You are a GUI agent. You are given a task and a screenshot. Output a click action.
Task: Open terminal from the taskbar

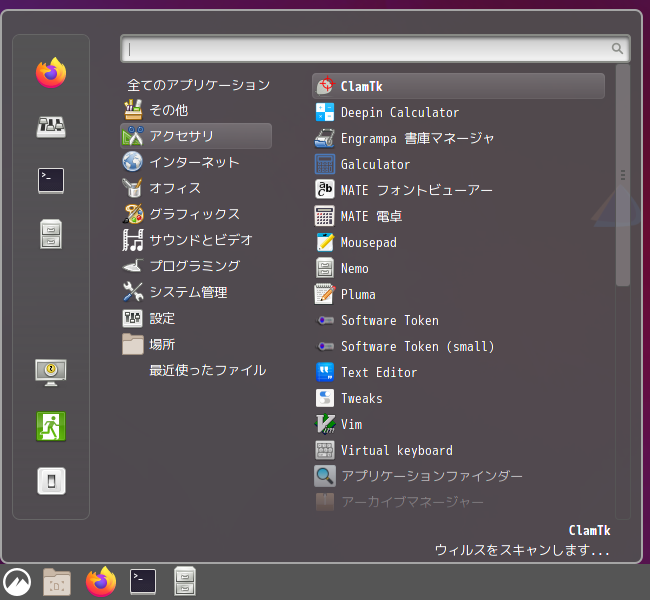click(143, 582)
